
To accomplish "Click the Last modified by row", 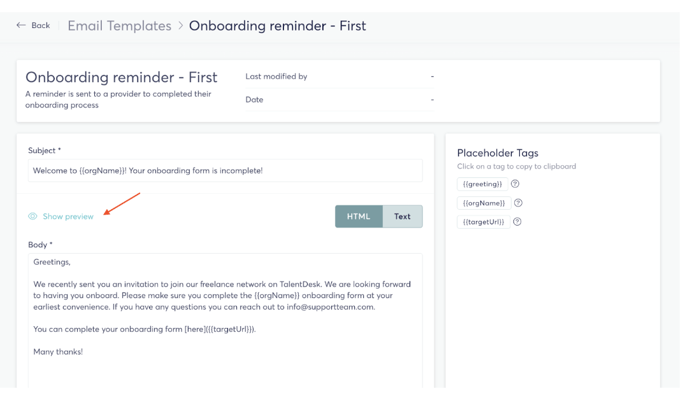I will (340, 76).
